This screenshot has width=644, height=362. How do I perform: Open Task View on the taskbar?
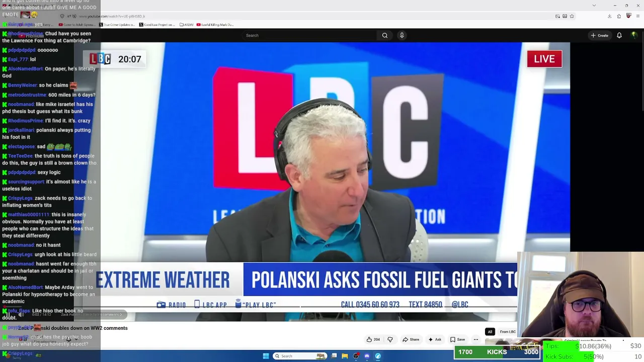[334, 356]
